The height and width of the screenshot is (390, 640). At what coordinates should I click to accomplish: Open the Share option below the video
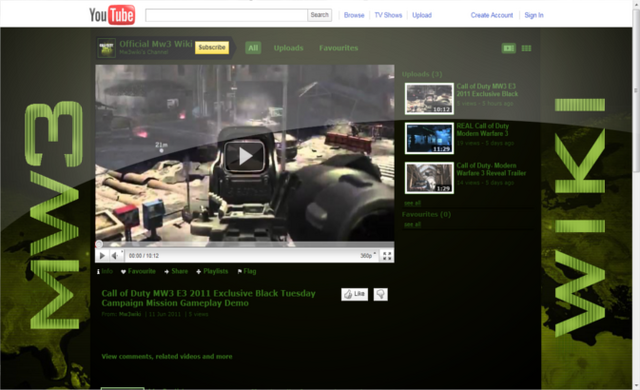click(176, 271)
